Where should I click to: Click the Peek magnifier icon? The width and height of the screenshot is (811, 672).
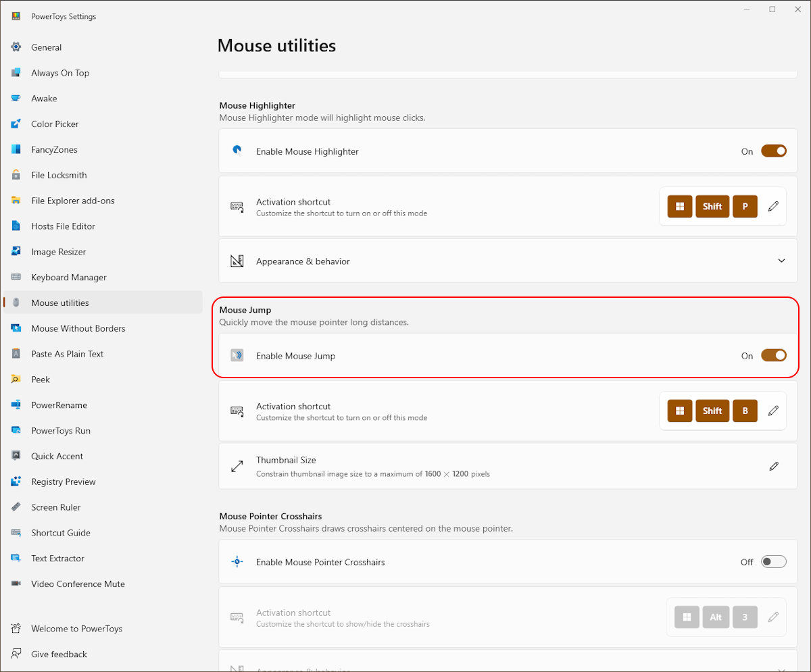pyautogui.click(x=16, y=380)
